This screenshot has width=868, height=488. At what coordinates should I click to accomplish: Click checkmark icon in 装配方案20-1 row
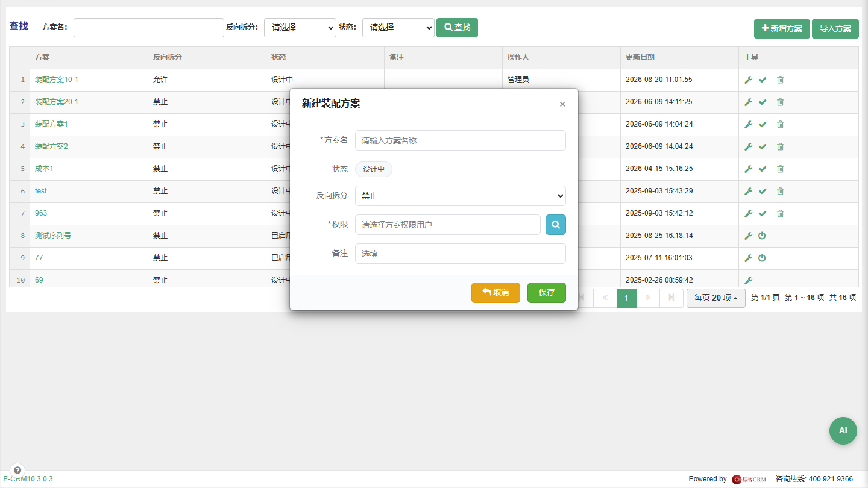763,102
